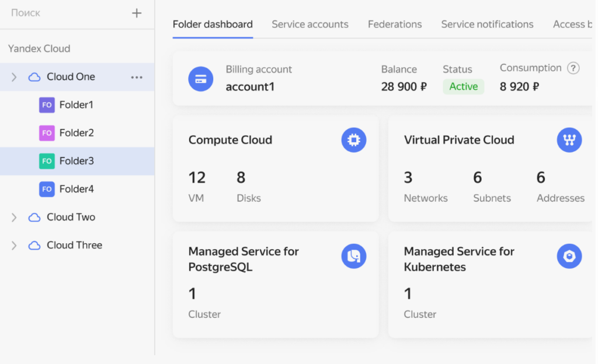Click the Managed Service for Kubernetes icon

(569, 256)
